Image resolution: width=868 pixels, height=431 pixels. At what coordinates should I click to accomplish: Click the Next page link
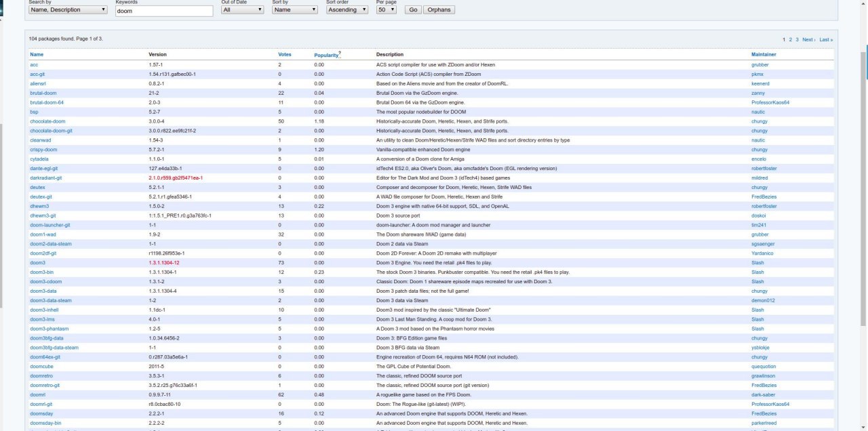pos(808,39)
